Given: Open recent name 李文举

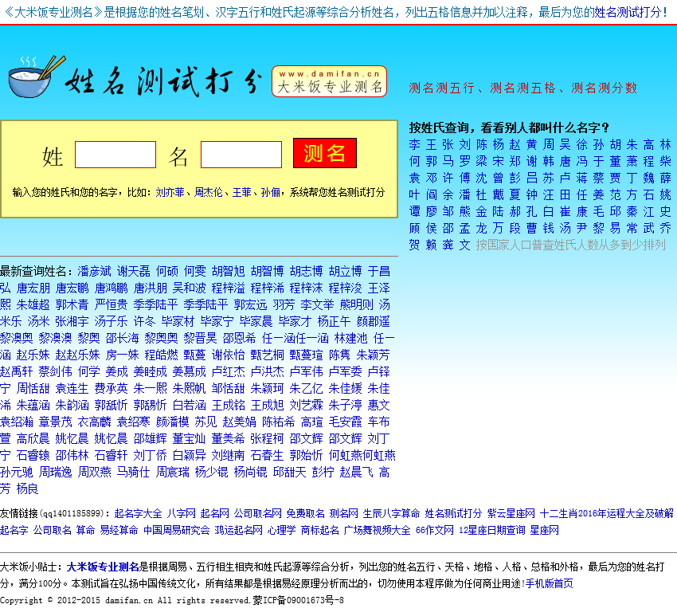Looking at the screenshot, I should [x=317, y=304].
